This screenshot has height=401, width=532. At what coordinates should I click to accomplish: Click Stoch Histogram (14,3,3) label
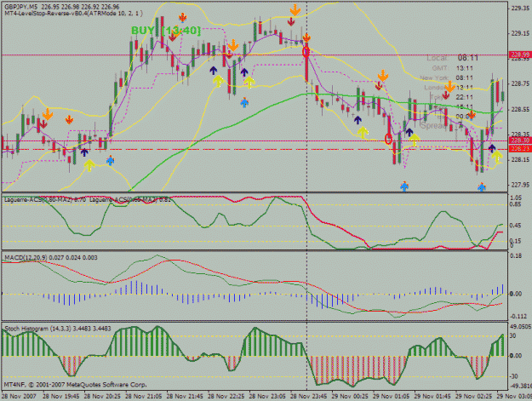pyautogui.click(x=58, y=329)
